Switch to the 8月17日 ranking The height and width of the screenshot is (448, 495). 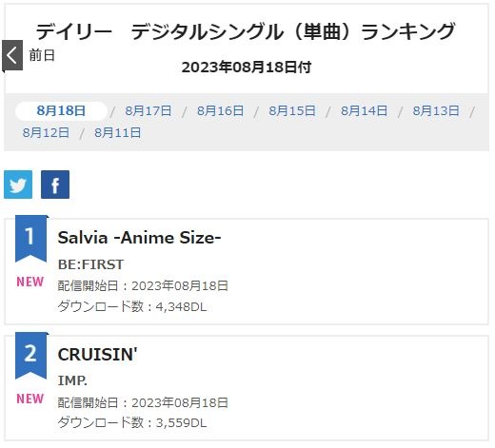(x=148, y=111)
